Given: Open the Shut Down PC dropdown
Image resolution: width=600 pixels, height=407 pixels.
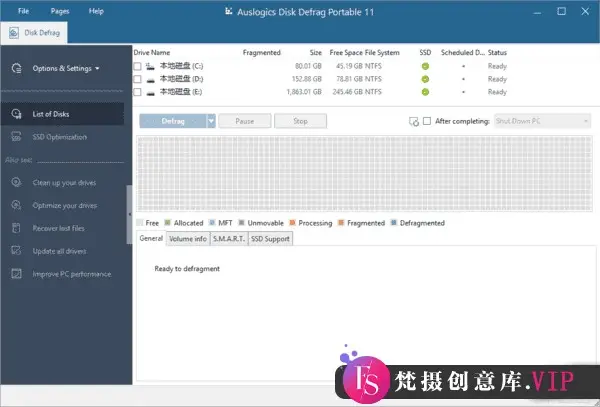Looking at the screenshot, I should coord(542,121).
